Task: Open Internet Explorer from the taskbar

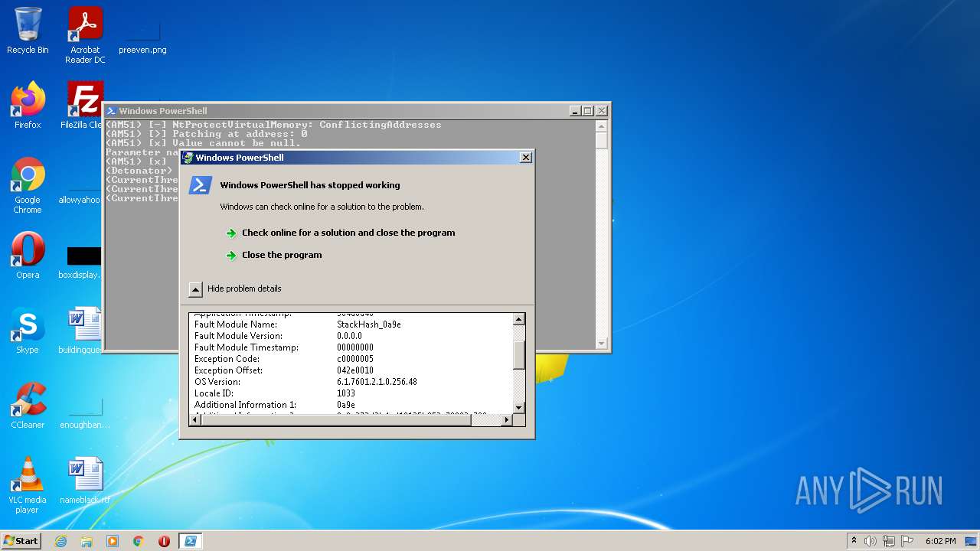Action: [60, 541]
